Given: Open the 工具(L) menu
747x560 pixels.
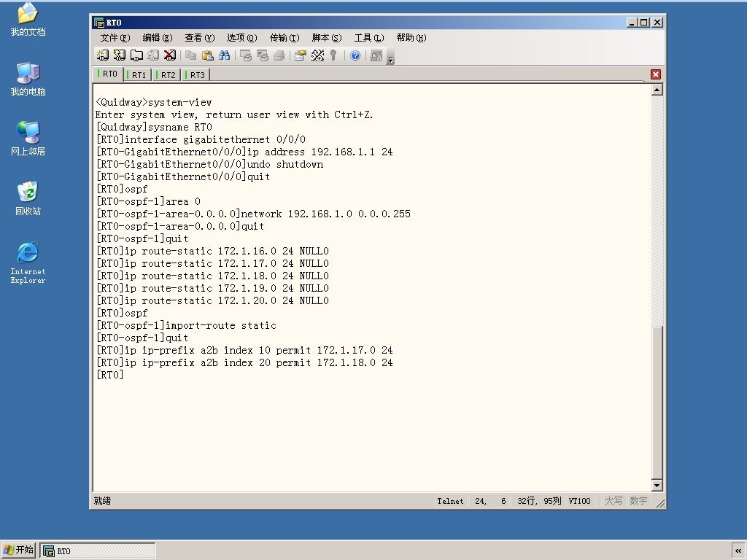Looking at the screenshot, I should point(368,38).
